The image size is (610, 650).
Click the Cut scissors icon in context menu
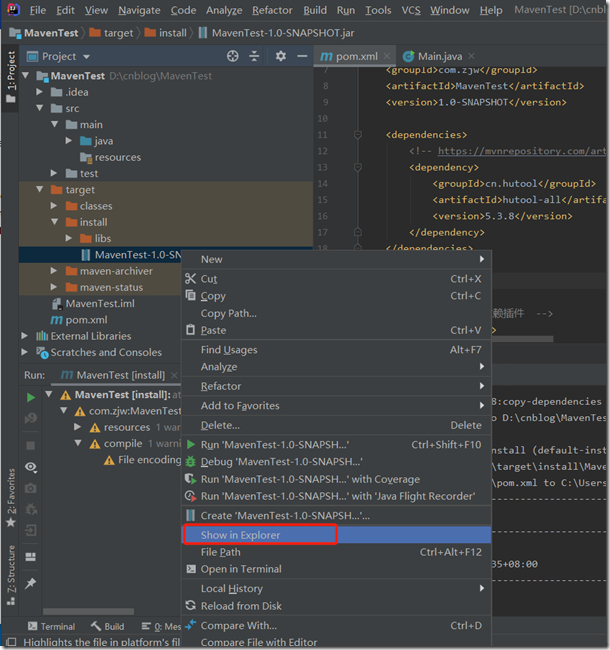click(191, 279)
